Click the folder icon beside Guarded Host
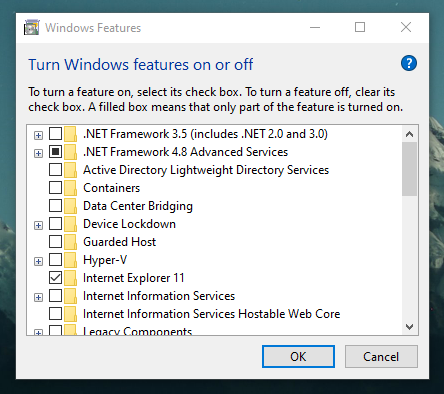The height and width of the screenshot is (394, 444). pos(70,242)
